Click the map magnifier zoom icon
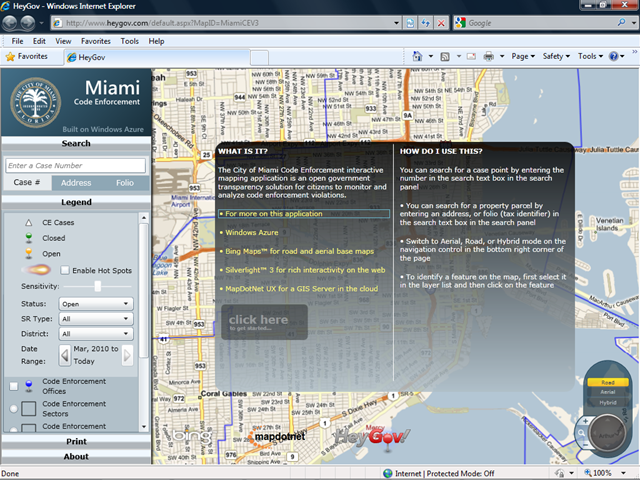 pyautogui.click(x=581, y=433)
